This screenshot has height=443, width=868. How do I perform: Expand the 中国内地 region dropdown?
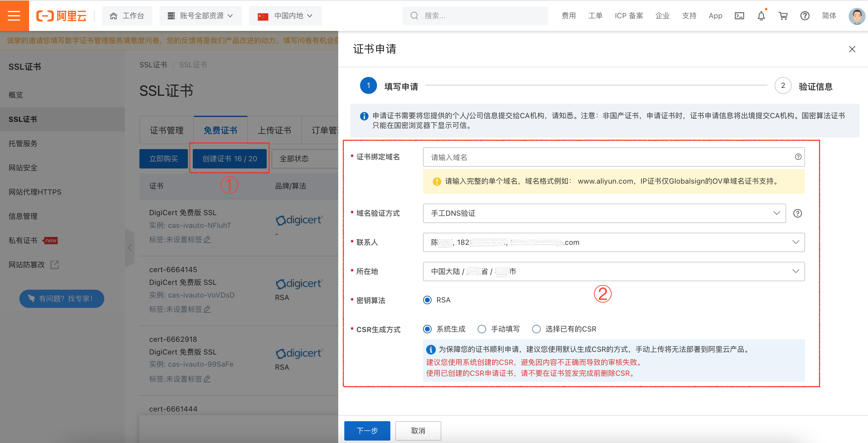coord(285,16)
